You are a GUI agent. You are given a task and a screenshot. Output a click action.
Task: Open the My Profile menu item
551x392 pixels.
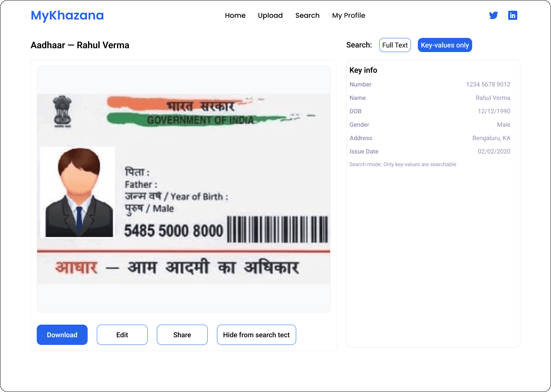pyautogui.click(x=349, y=15)
